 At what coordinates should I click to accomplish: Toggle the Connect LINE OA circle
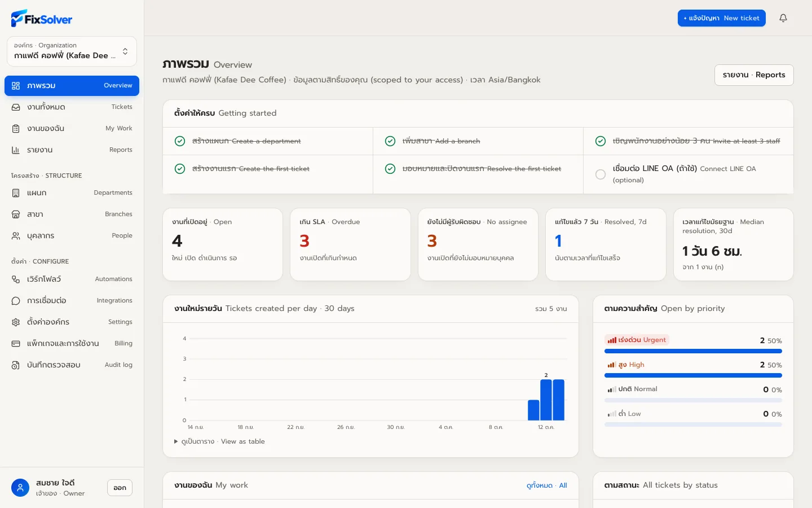click(601, 174)
